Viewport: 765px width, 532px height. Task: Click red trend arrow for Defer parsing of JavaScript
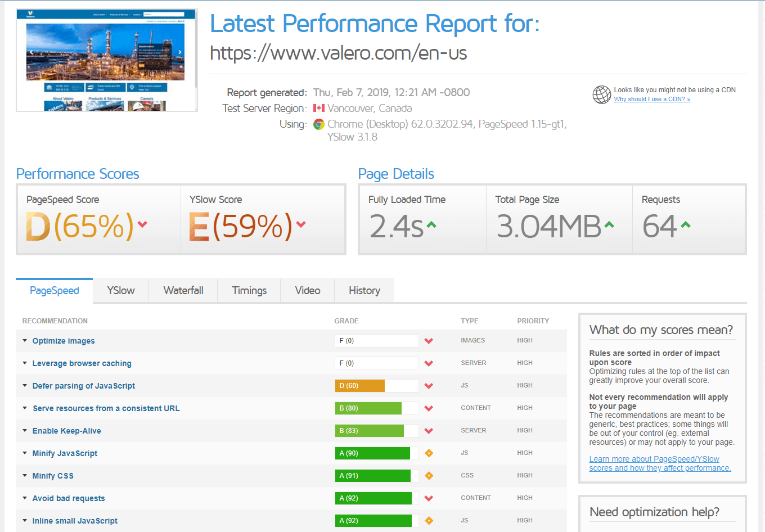pos(429,386)
